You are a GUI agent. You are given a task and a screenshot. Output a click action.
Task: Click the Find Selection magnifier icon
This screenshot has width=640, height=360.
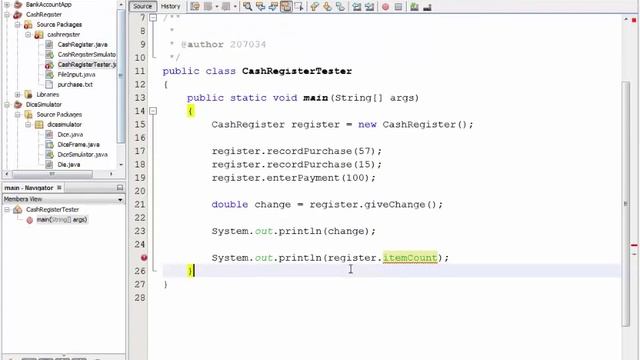pyautogui.click(x=247, y=7)
